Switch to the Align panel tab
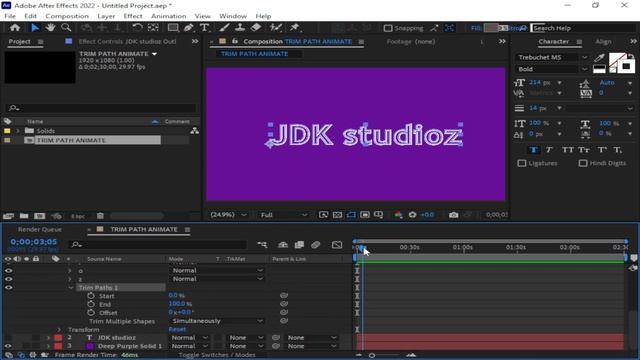The width and height of the screenshot is (640, 360). click(603, 42)
